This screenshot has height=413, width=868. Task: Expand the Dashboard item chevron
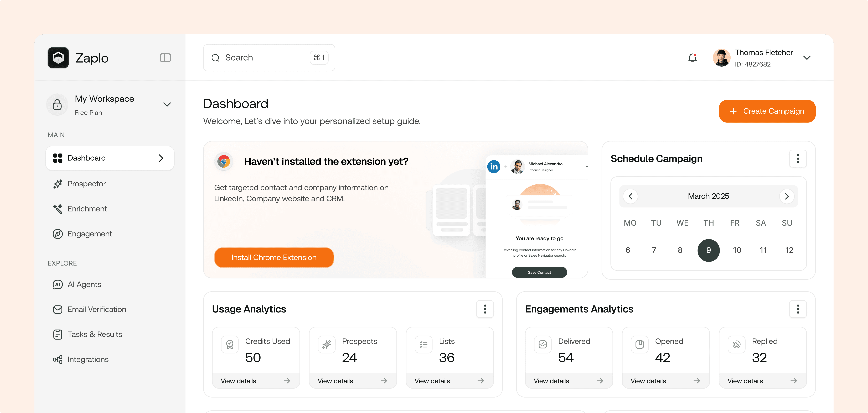pyautogui.click(x=161, y=158)
